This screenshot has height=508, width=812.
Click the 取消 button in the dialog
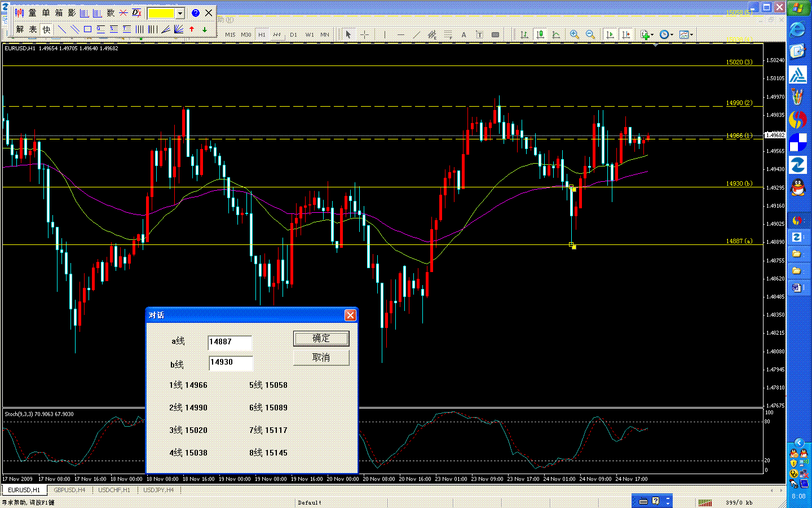tap(321, 357)
